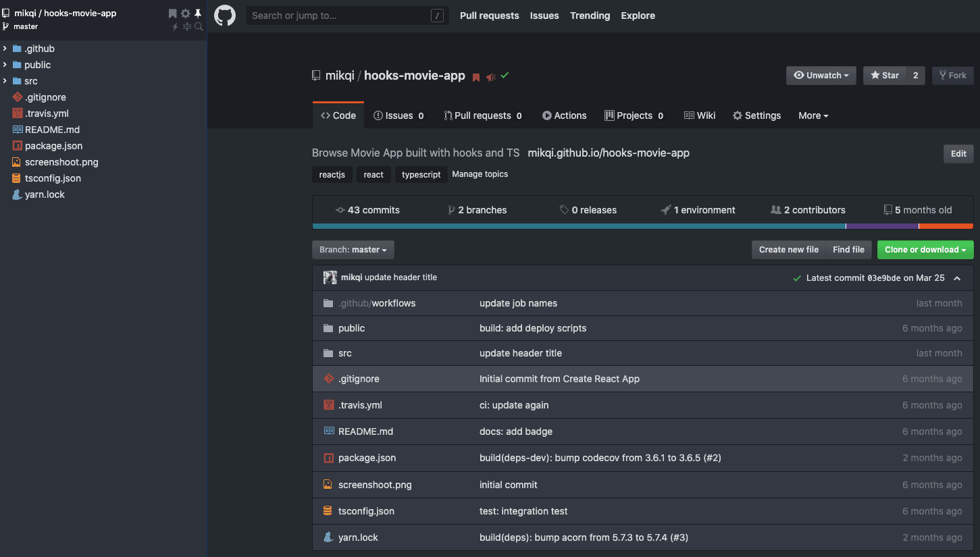Screen dimensions: 980x557
Task: Click the purple segment of language bar
Action: (x=882, y=226)
